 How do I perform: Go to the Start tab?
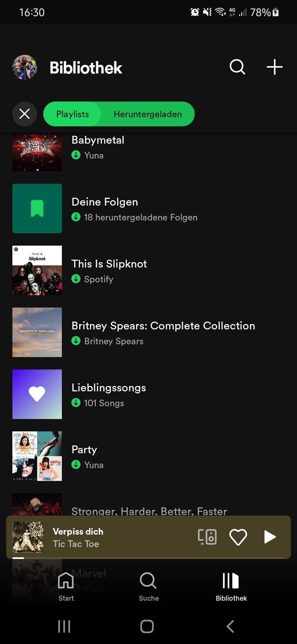(x=66, y=586)
